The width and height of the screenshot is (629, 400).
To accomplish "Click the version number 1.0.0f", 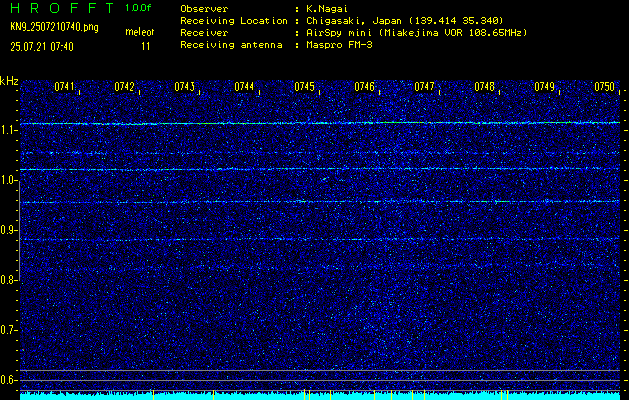I will (x=138, y=8).
